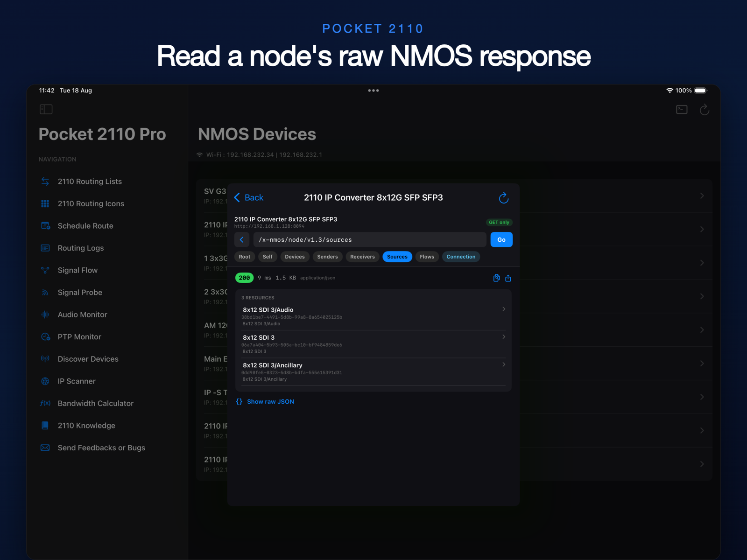This screenshot has height=560, width=747.
Task: Click the Bandwidth Calculator function icon
Action: (45, 403)
